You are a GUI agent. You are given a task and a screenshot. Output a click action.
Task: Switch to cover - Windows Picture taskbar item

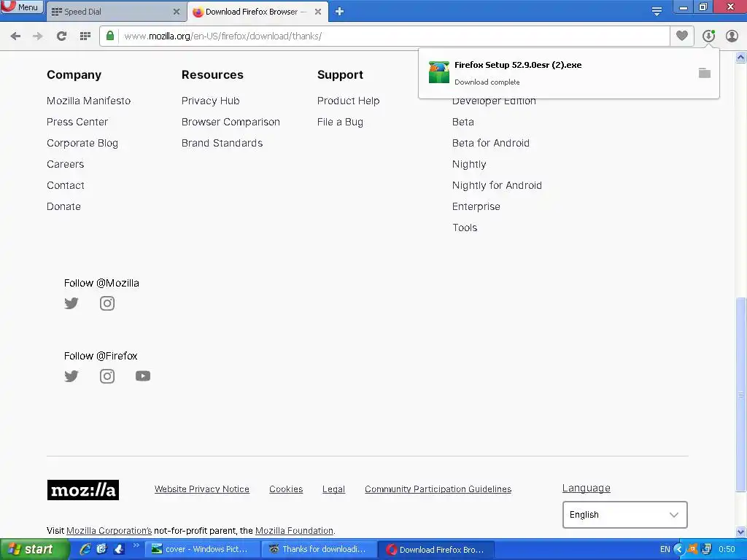[x=202, y=550]
